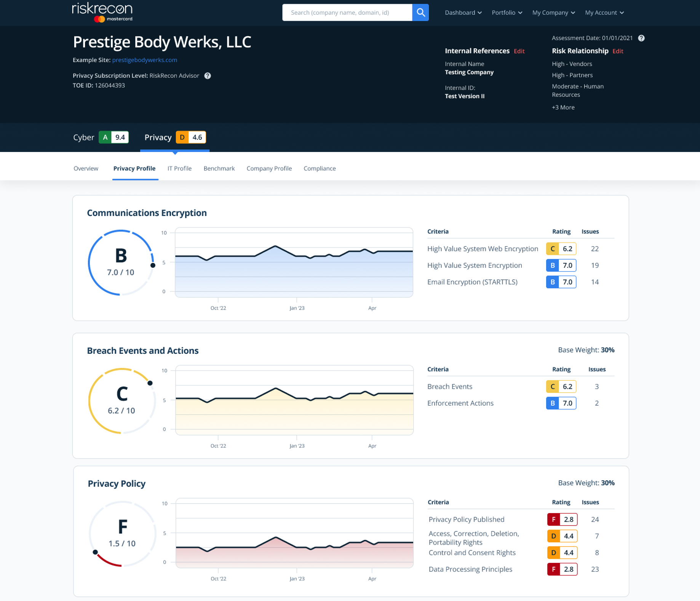This screenshot has width=700, height=601.
Task: Select the Privacy rating tab
Action: [x=175, y=137]
